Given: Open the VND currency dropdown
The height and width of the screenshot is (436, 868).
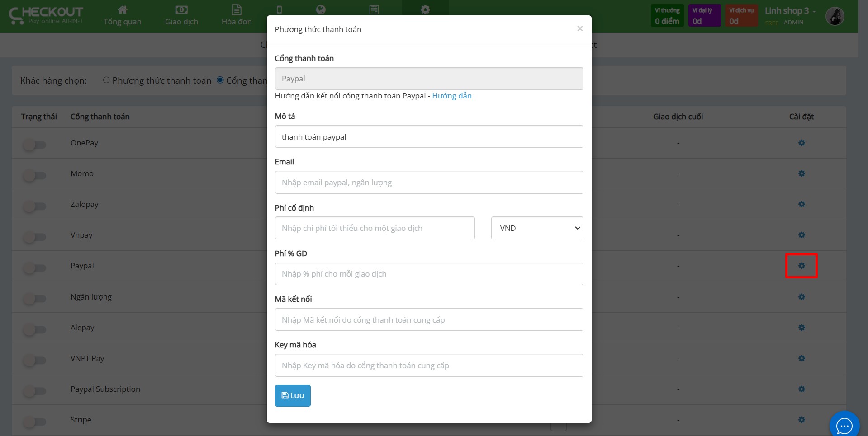Looking at the screenshot, I should [x=537, y=228].
